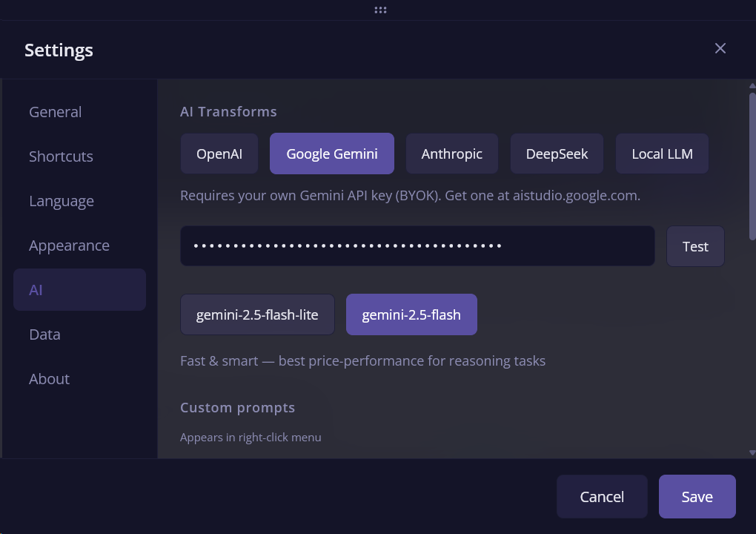Select the gemini-2.5-flash model
The image size is (756, 534).
[411, 315]
